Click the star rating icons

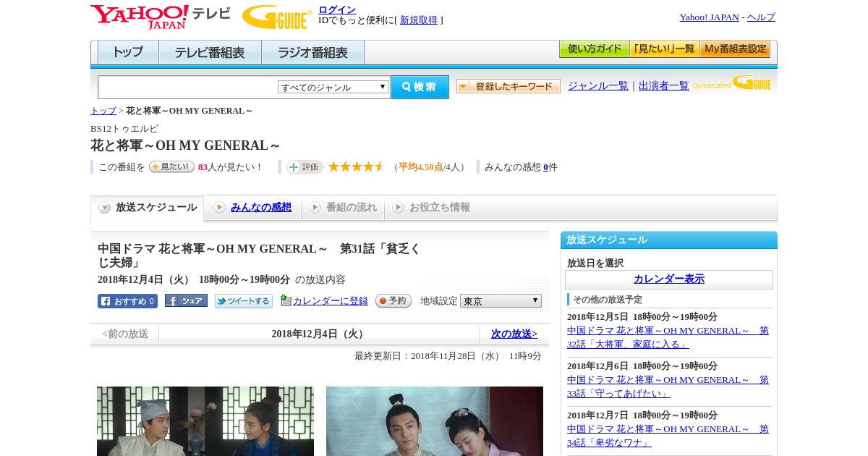pyautogui.click(x=356, y=166)
